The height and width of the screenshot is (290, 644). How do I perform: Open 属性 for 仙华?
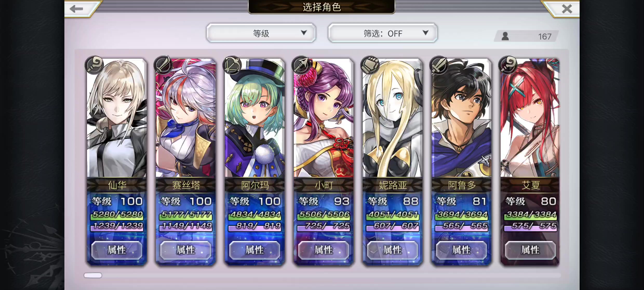click(117, 250)
